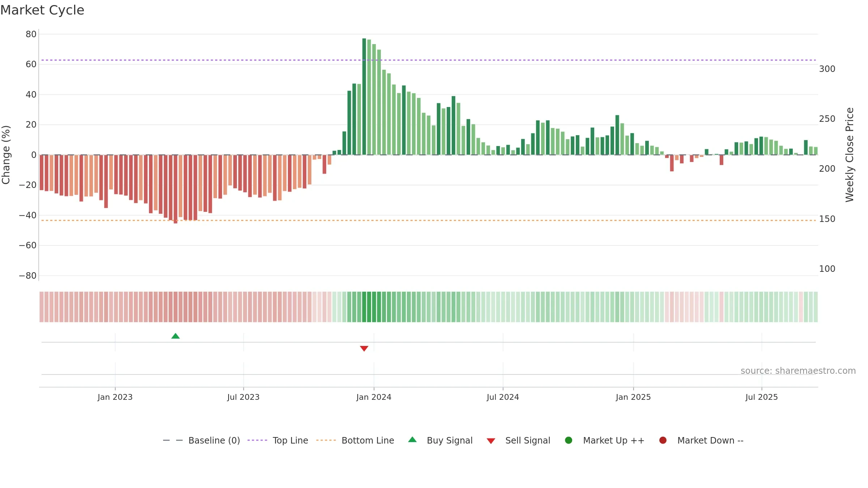Toggle the Market Up ++ legend entry
Viewport: 868px width, 488px height.
click(605, 440)
